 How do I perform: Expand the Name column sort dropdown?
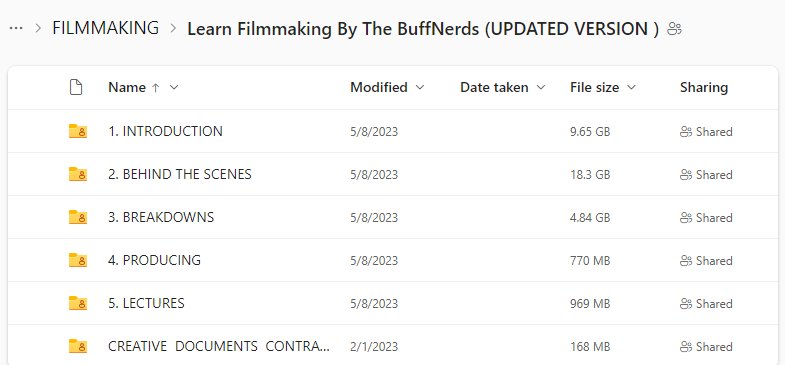[x=174, y=88]
